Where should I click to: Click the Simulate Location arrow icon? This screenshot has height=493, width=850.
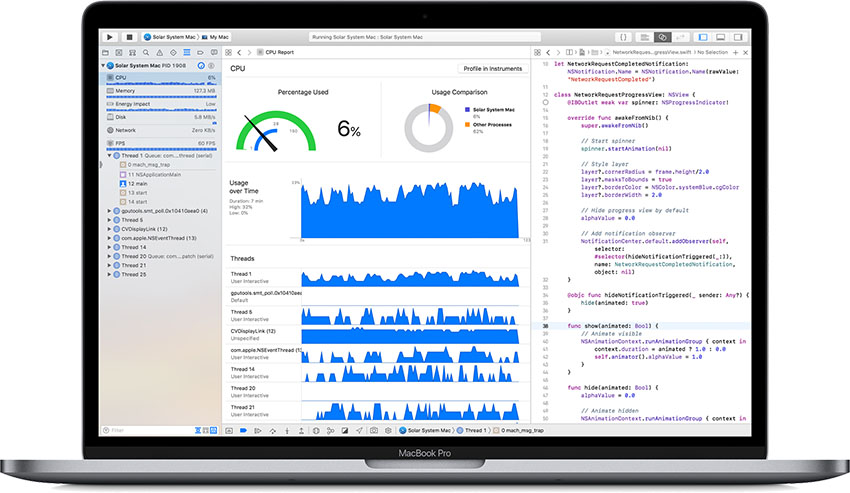coord(359,431)
